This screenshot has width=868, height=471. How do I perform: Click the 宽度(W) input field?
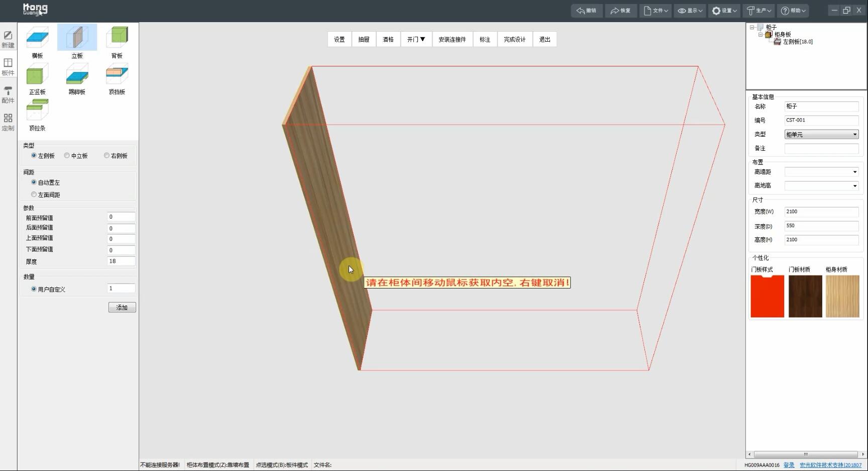tap(821, 212)
